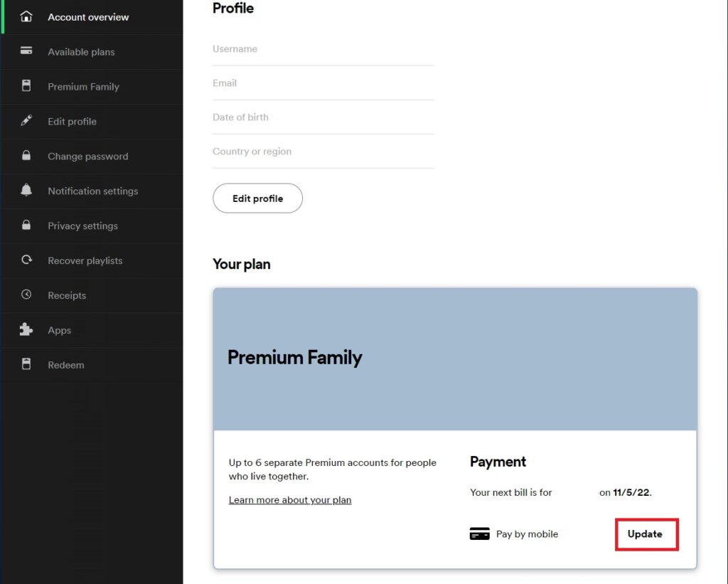
Task: Click into the Username field
Action: point(323,49)
